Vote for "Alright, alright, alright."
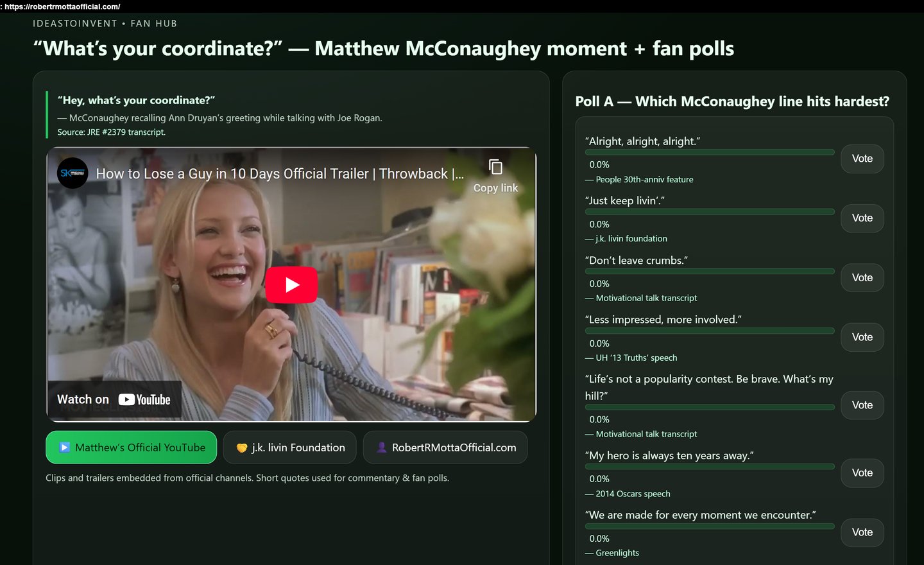Viewport: 924px width, 565px height. click(x=862, y=159)
